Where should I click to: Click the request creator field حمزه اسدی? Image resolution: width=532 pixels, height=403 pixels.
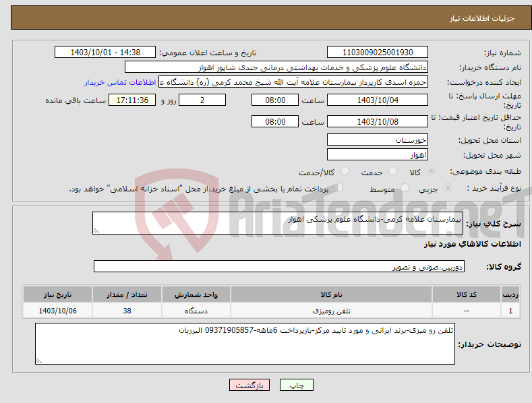point(293,82)
